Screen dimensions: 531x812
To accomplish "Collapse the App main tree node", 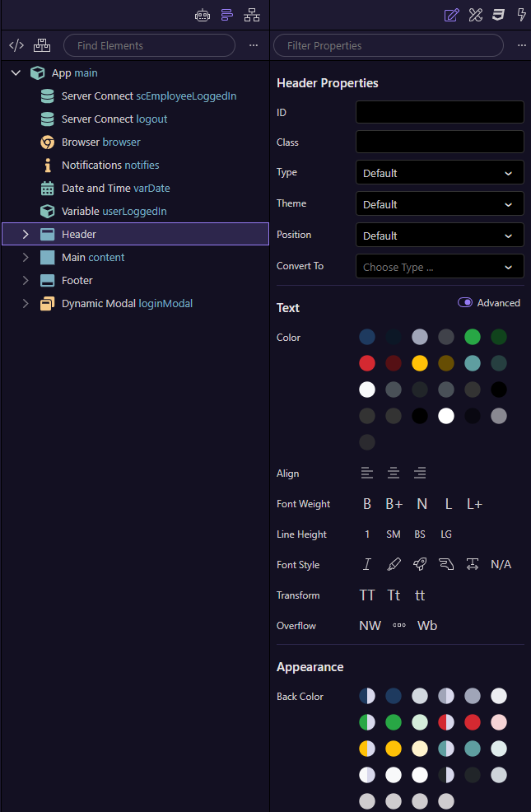I will (16, 73).
